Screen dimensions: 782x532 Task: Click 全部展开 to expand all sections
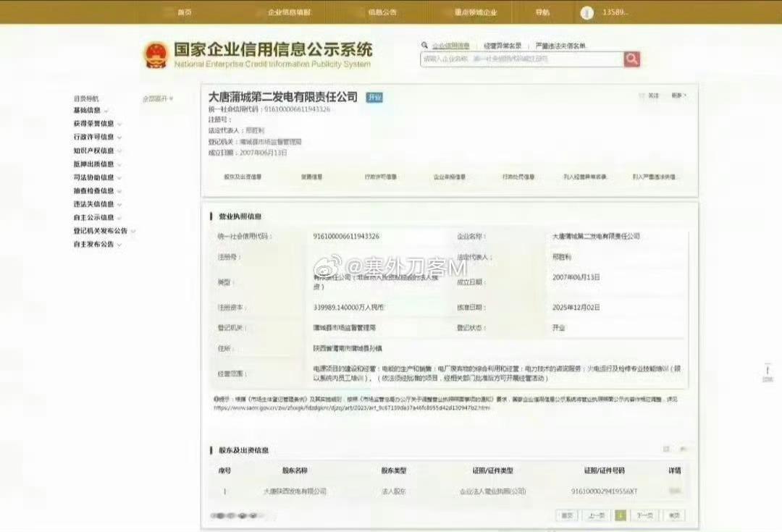[158, 98]
